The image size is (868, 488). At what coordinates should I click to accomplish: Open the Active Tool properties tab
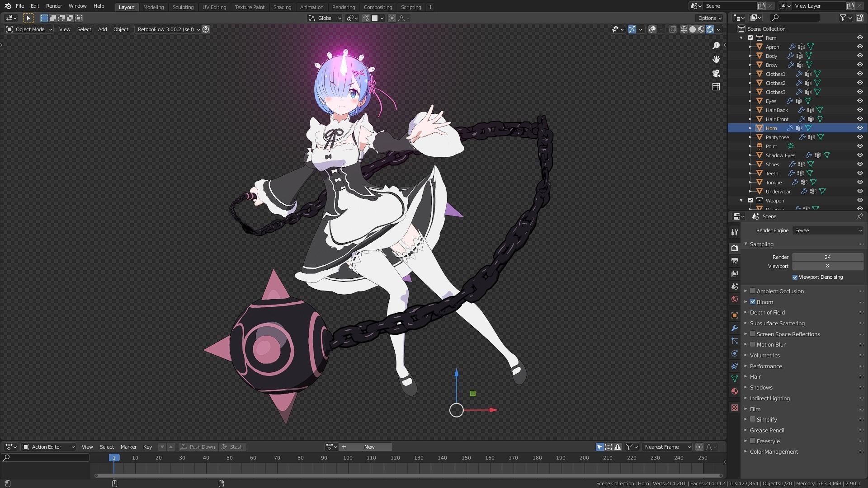(x=735, y=232)
